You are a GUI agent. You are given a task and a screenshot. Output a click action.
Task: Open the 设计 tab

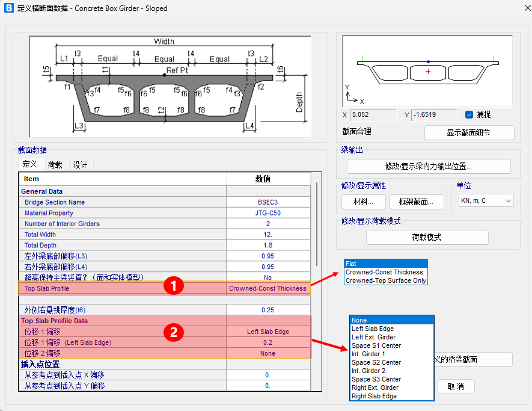coord(80,165)
